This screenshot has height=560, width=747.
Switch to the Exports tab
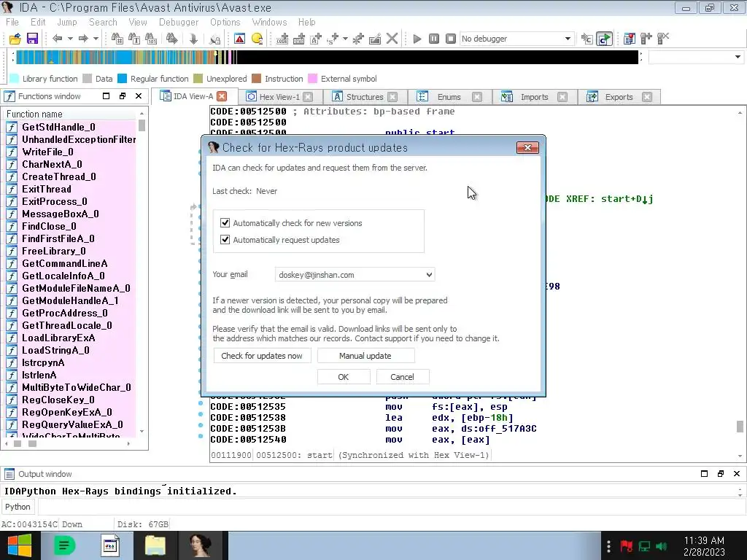pyautogui.click(x=619, y=97)
